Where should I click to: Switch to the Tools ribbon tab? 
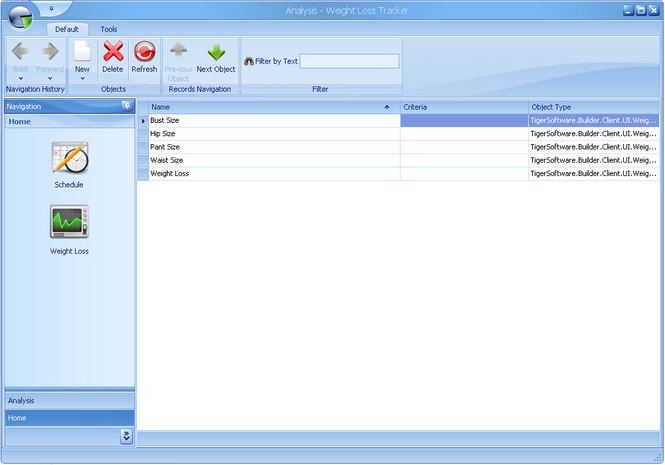(109, 29)
